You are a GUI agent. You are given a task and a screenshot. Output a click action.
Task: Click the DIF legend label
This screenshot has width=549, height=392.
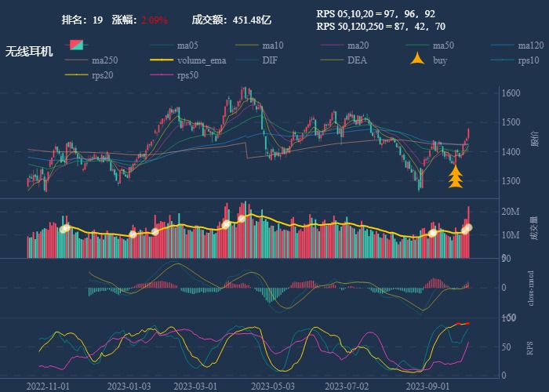269,60
